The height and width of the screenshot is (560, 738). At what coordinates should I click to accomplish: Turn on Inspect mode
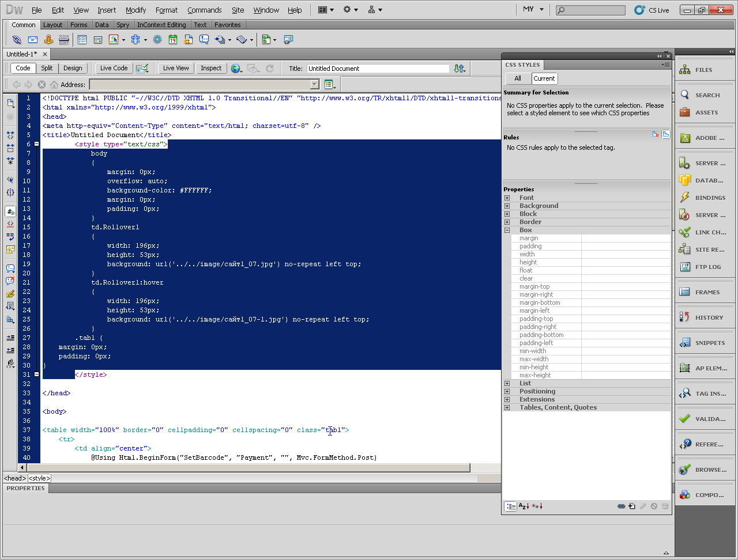pos(211,68)
